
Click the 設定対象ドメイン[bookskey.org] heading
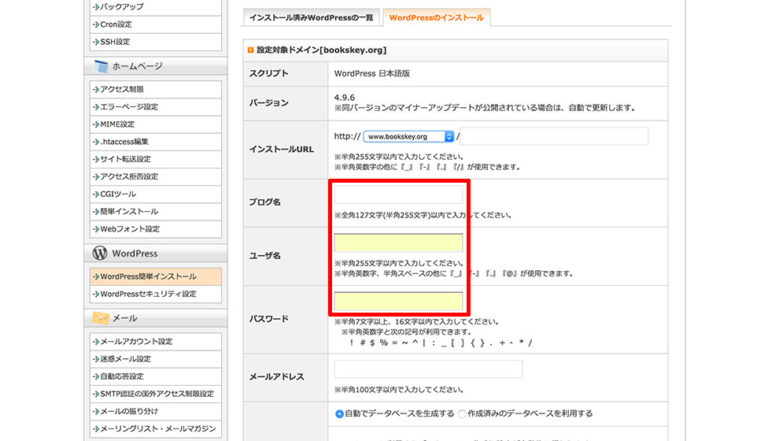point(321,50)
